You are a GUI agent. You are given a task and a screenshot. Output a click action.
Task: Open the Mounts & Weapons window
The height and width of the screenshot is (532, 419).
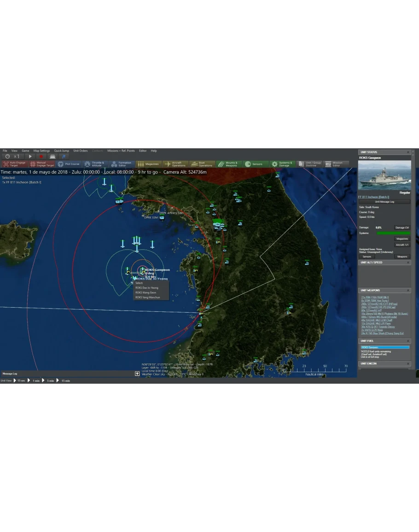228,164
